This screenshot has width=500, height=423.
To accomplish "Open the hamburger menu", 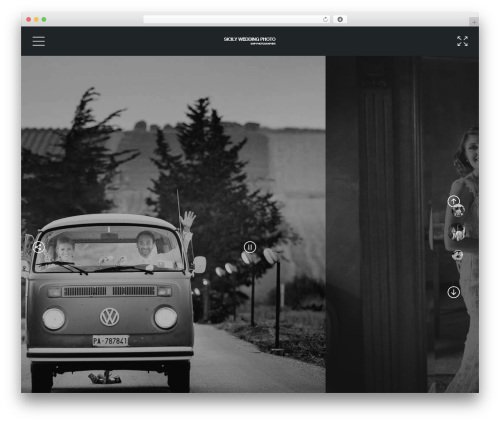I will (39, 41).
